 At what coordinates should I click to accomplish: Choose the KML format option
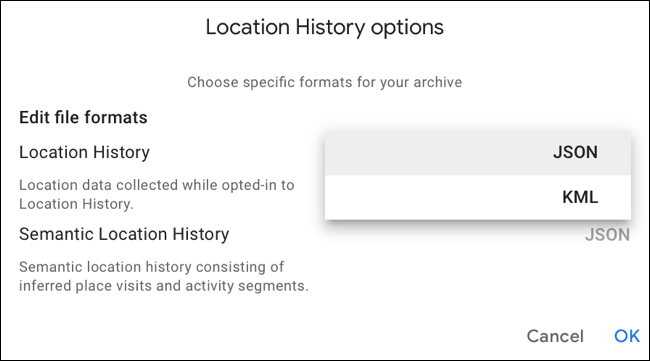pyautogui.click(x=478, y=197)
